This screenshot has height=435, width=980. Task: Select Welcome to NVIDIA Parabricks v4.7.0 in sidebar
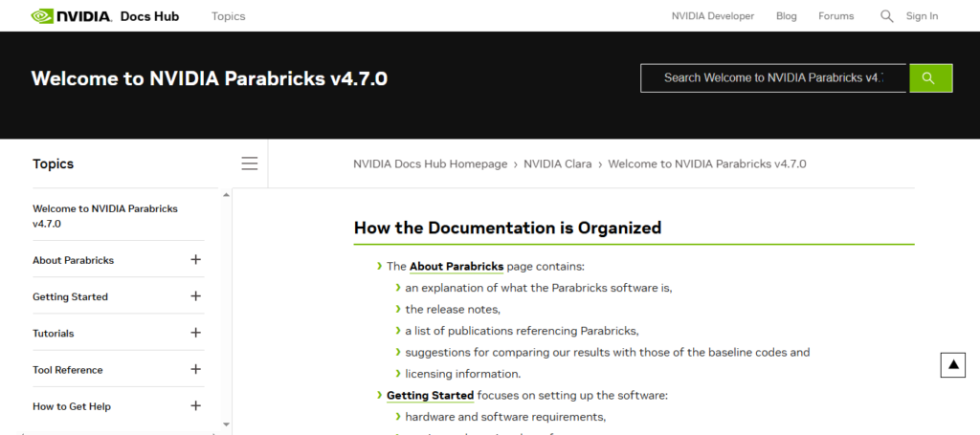tap(105, 216)
